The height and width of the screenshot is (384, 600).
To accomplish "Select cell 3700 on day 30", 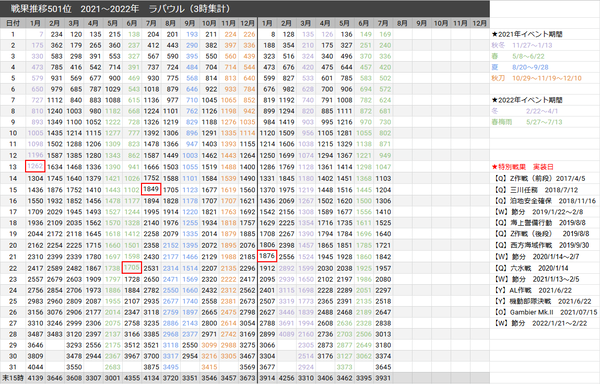I will tap(151, 356).
